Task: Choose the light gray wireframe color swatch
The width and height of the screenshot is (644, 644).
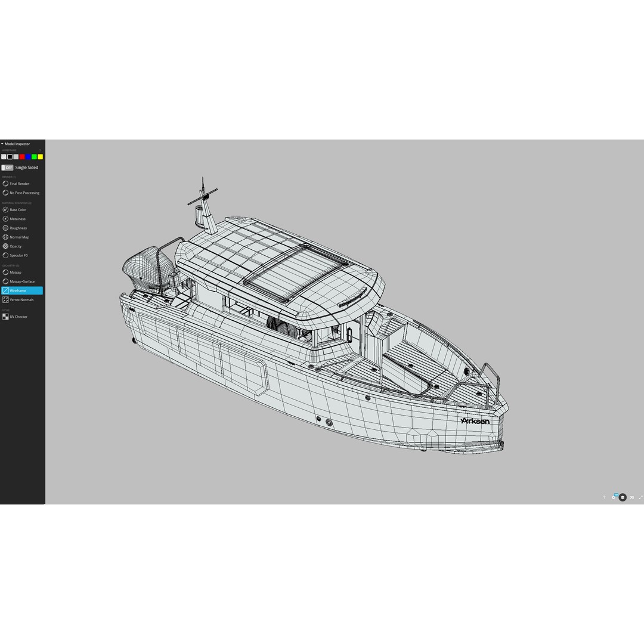Action: pos(16,157)
